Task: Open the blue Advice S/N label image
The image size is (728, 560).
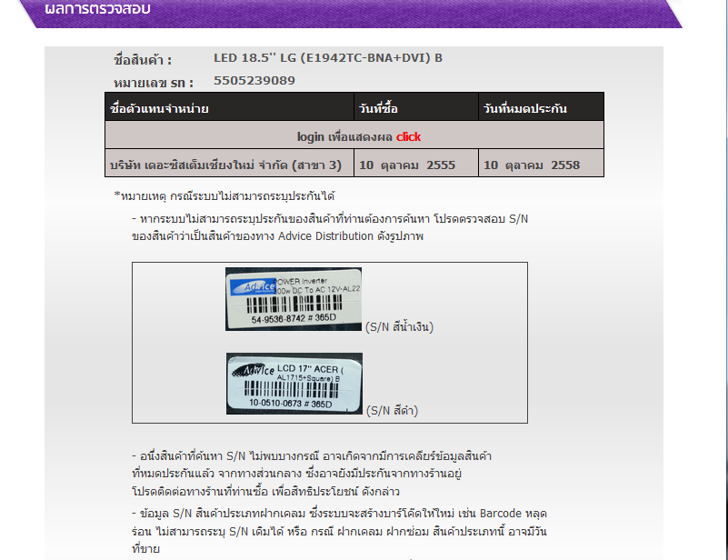Action: [294, 299]
